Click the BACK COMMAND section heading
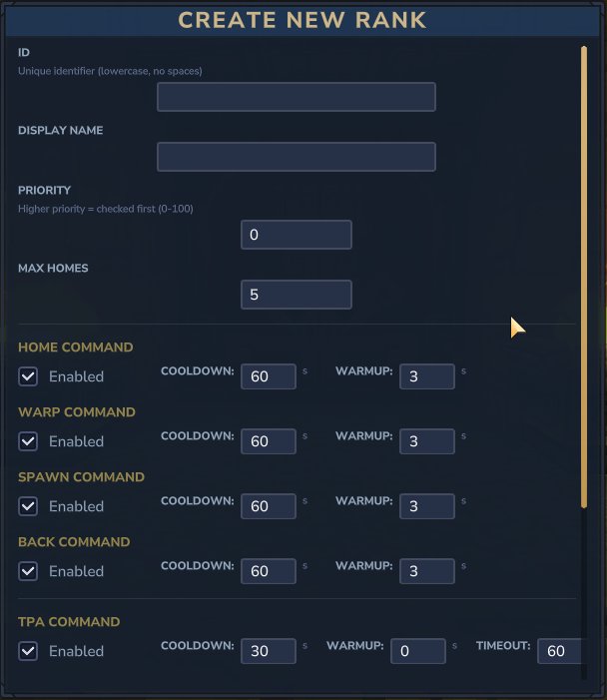Viewport: 607px width, 700px height. click(x=74, y=542)
